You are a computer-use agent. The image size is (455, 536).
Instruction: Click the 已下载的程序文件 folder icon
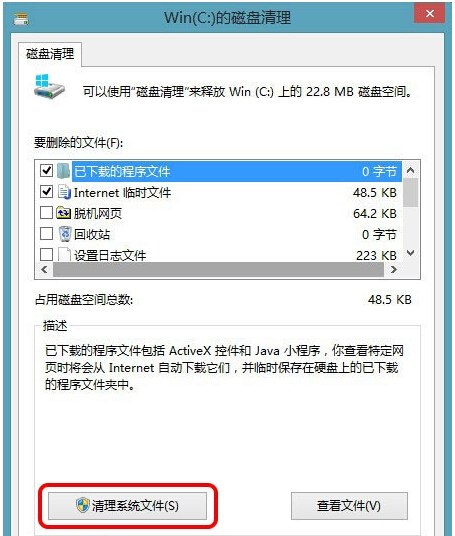(63, 171)
